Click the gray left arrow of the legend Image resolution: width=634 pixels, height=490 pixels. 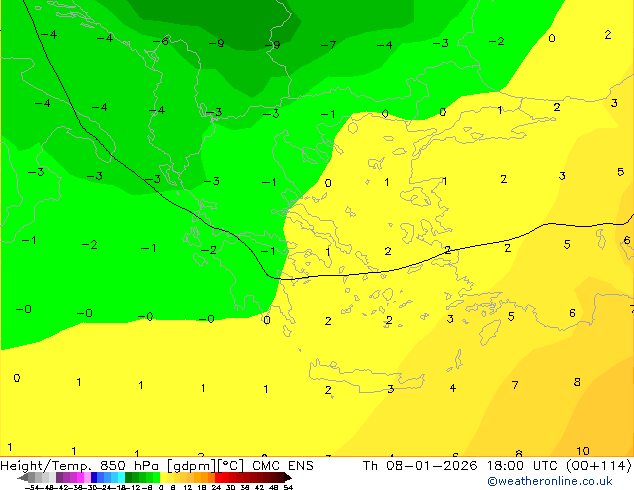click(23, 477)
